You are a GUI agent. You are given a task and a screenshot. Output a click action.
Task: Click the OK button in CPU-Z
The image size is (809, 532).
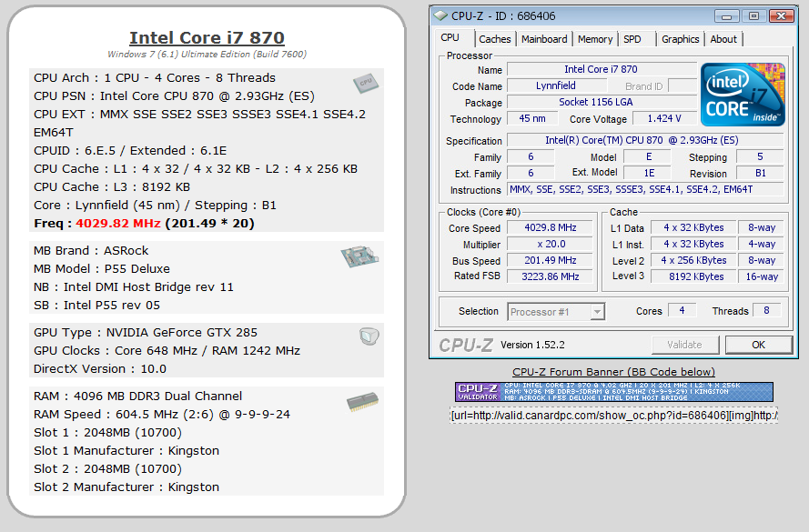coord(758,345)
